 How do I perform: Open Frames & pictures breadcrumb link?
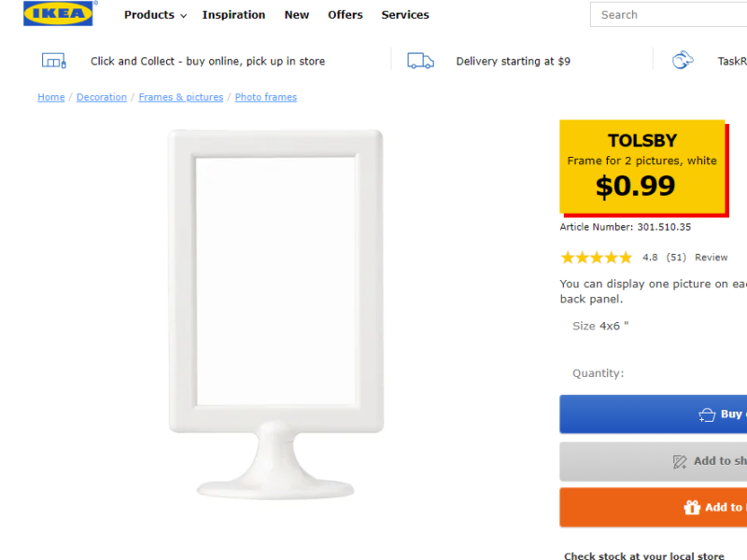tap(181, 97)
